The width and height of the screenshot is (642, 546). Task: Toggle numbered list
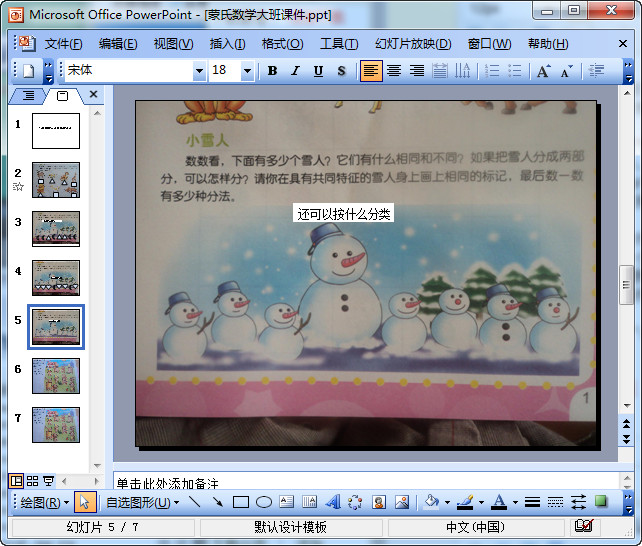[492, 71]
